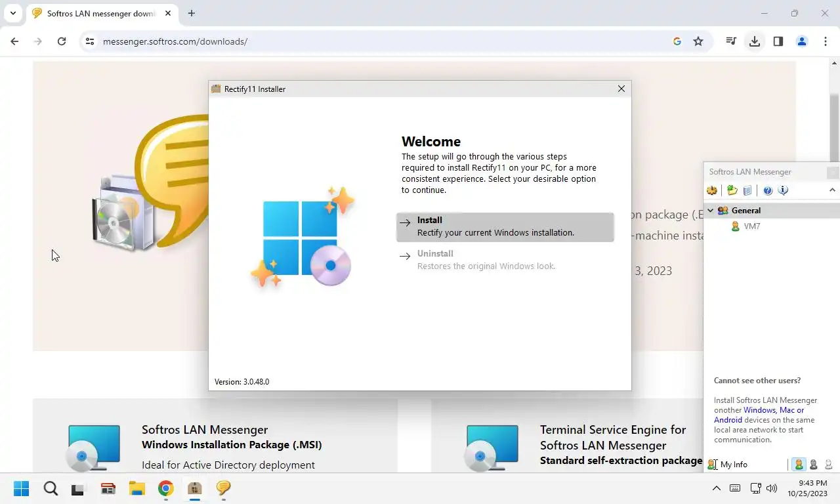
Task: Follow the Windows link in Messenger panel
Action: tap(759, 410)
